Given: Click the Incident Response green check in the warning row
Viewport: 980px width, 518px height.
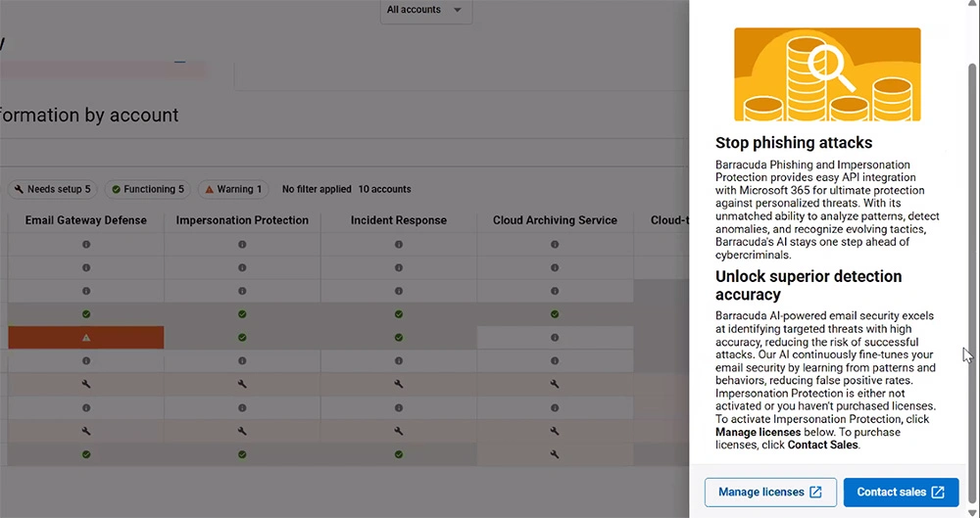Looking at the screenshot, I should point(398,338).
